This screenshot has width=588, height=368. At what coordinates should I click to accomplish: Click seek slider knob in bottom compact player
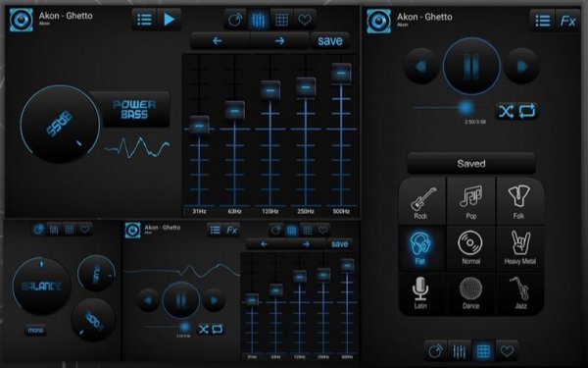[184, 327]
